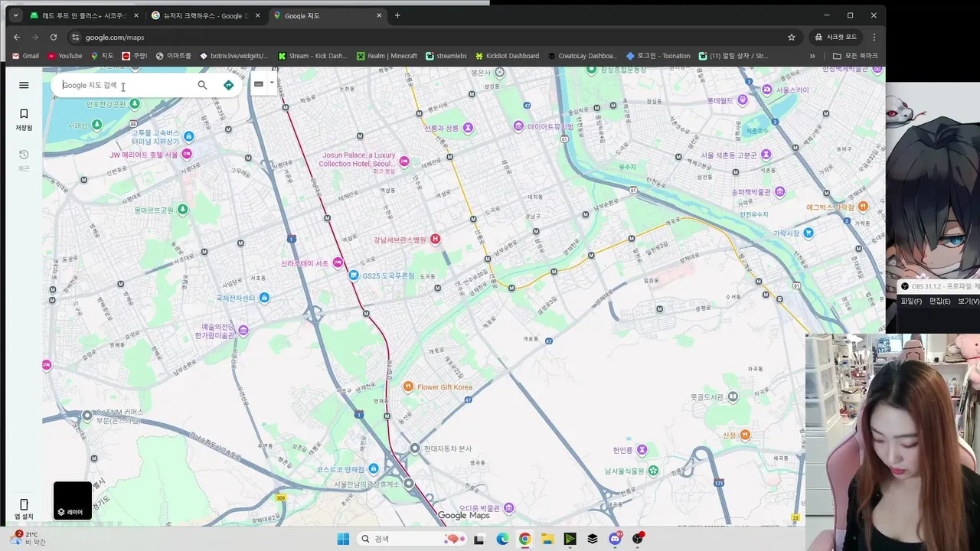980x551 pixels.
Task: Click the 선릉과 정릉 landmark pin
Action: click(x=468, y=128)
